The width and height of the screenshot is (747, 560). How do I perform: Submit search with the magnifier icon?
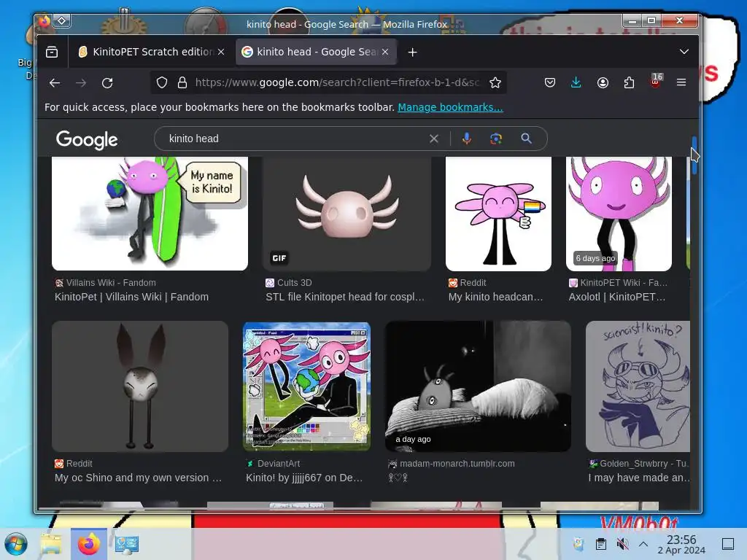(526, 139)
